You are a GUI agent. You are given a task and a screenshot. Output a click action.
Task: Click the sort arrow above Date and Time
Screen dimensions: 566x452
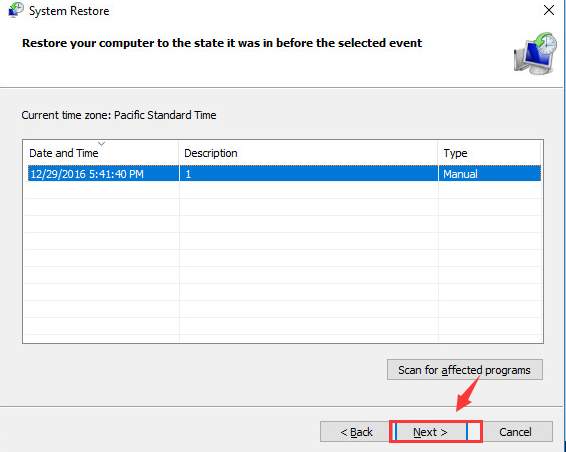101,144
